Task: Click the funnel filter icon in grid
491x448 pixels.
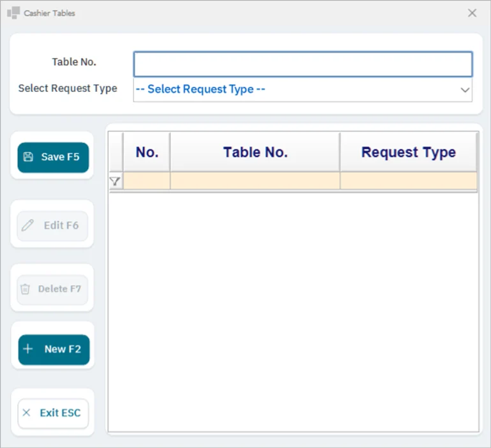Action: (x=115, y=181)
